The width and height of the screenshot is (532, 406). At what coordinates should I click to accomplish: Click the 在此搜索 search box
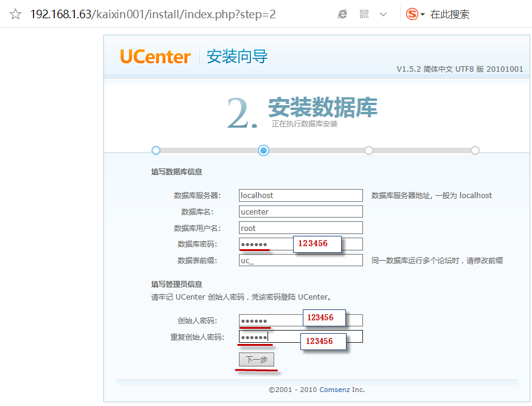coord(449,14)
